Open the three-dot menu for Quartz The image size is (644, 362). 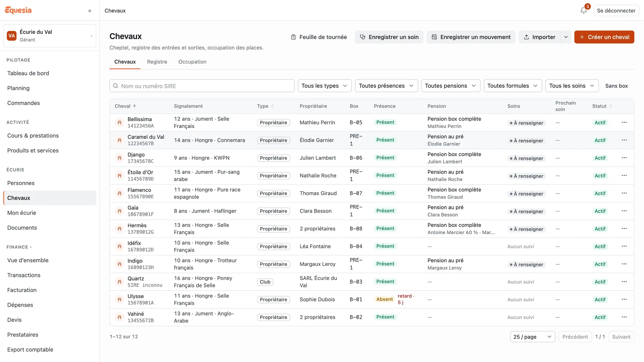624,282
